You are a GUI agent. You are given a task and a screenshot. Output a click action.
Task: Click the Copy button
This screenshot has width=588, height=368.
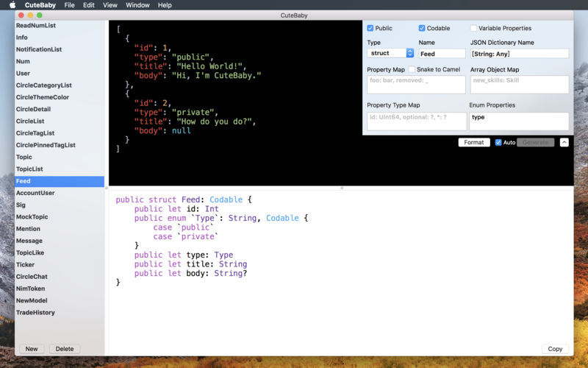click(x=555, y=349)
